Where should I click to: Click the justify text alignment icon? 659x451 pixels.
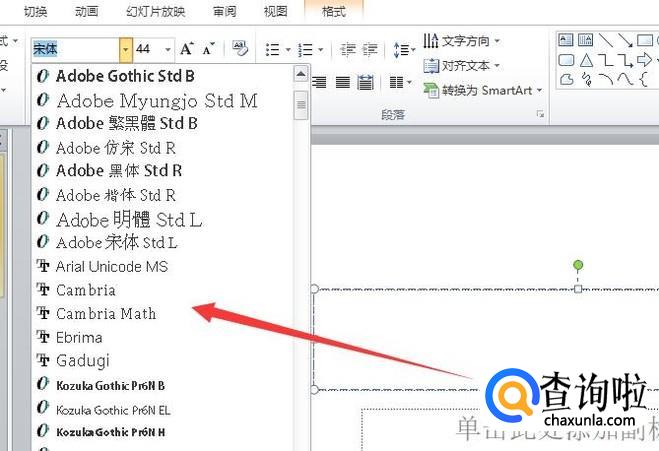(x=343, y=82)
